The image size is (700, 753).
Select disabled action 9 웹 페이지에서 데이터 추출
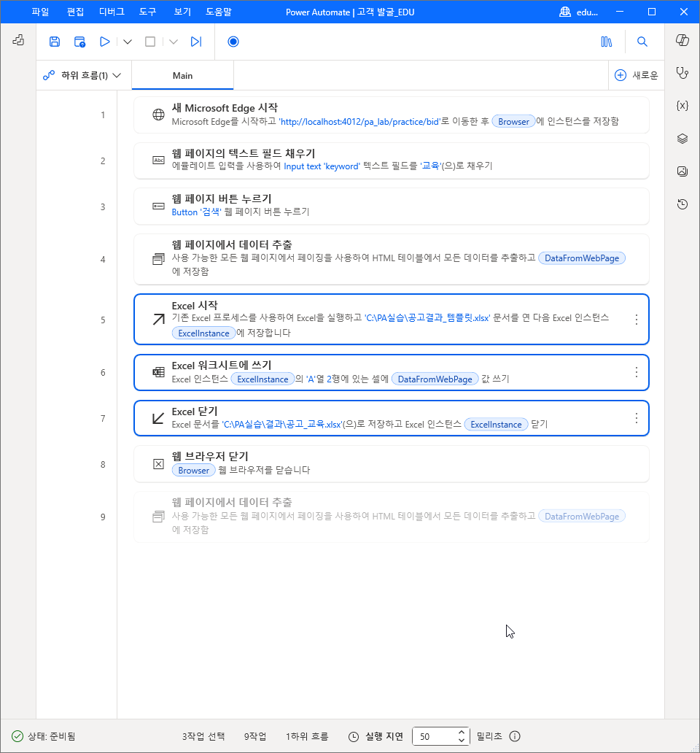click(392, 517)
